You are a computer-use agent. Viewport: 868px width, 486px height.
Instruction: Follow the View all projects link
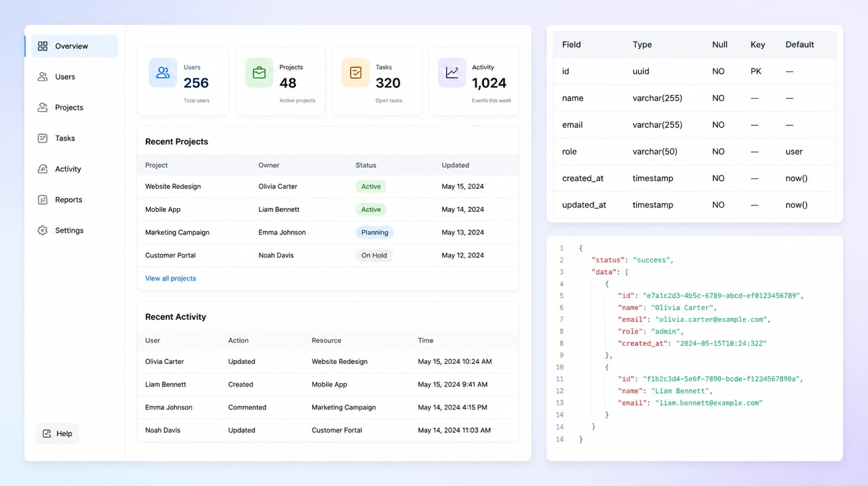(x=170, y=279)
